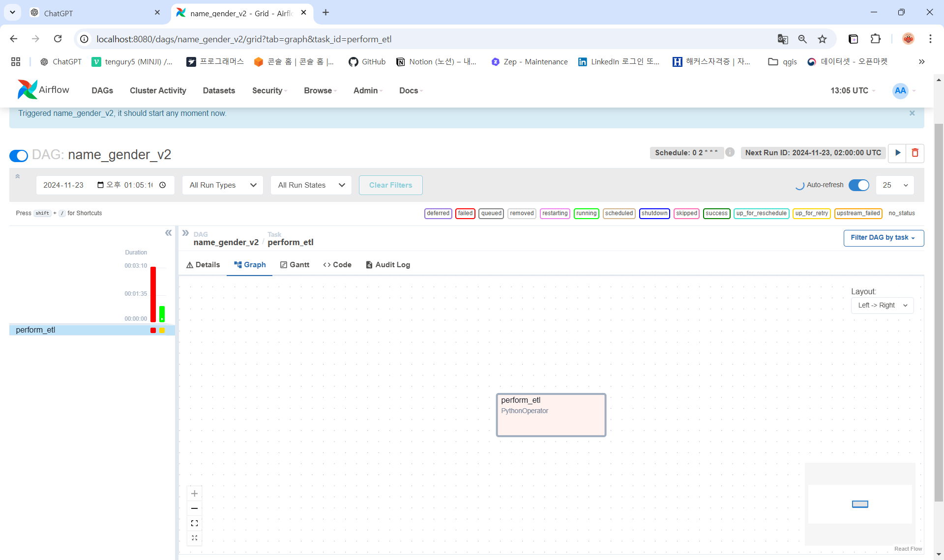
Task: Open the schedule info tooltip icon
Action: tap(730, 152)
